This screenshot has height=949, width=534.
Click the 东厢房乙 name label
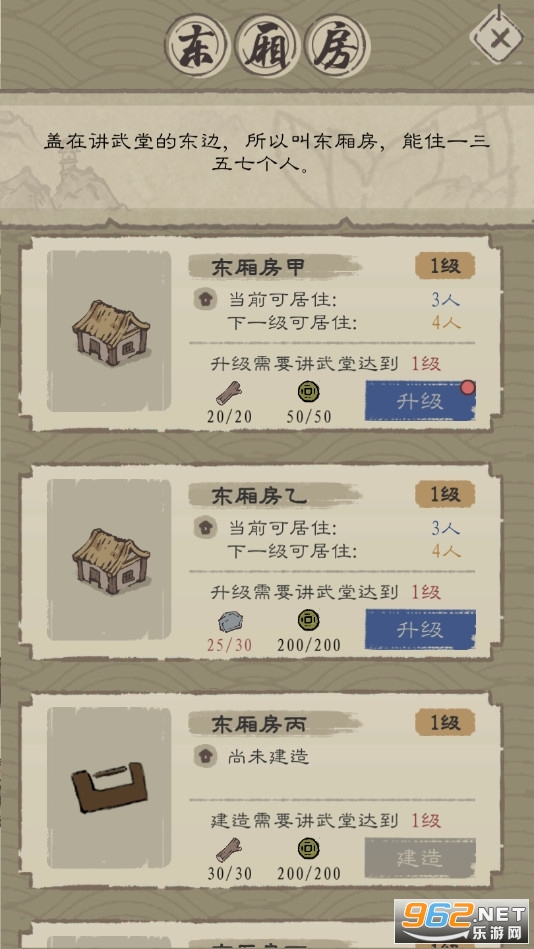tap(260, 496)
